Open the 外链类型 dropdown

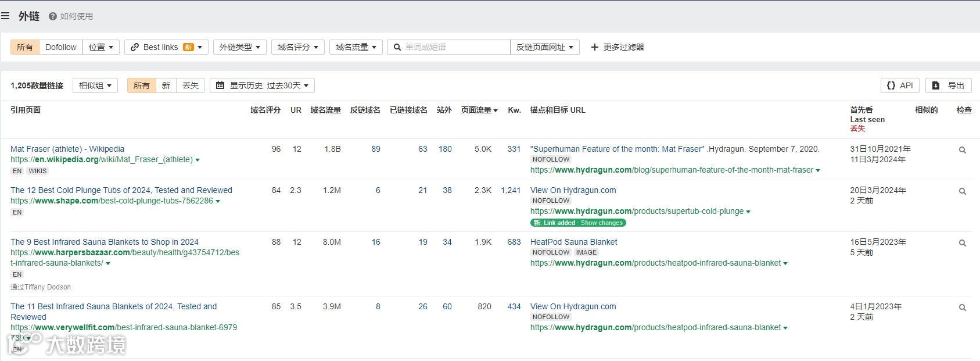pyautogui.click(x=240, y=47)
